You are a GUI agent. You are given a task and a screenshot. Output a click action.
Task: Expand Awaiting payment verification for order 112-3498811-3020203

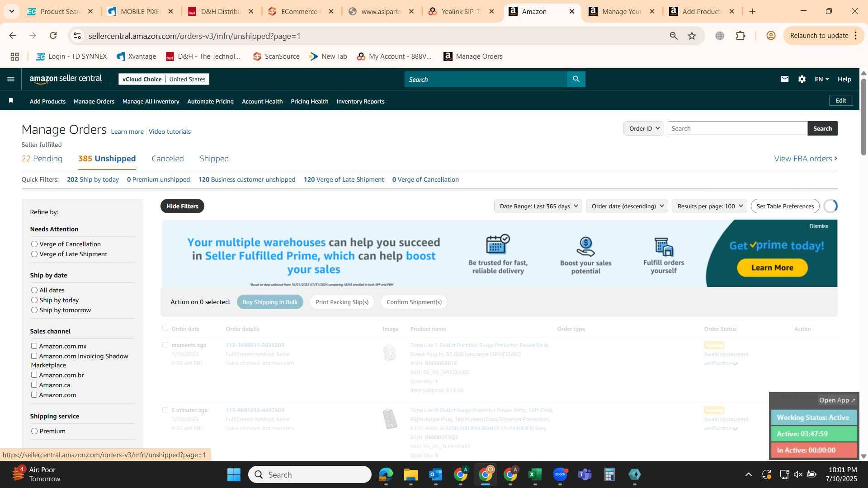pyautogui.click(x=735, y=364)
